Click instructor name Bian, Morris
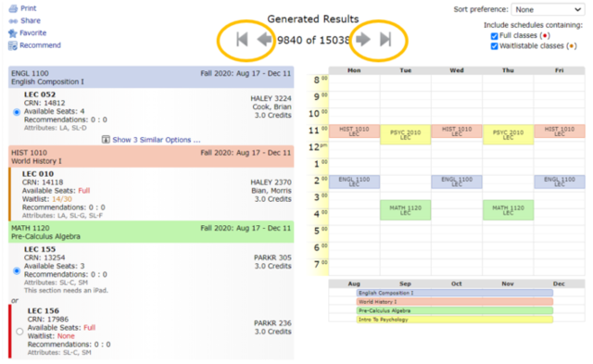The width and height of the screenshot is (593, 364). click(271, 191)
